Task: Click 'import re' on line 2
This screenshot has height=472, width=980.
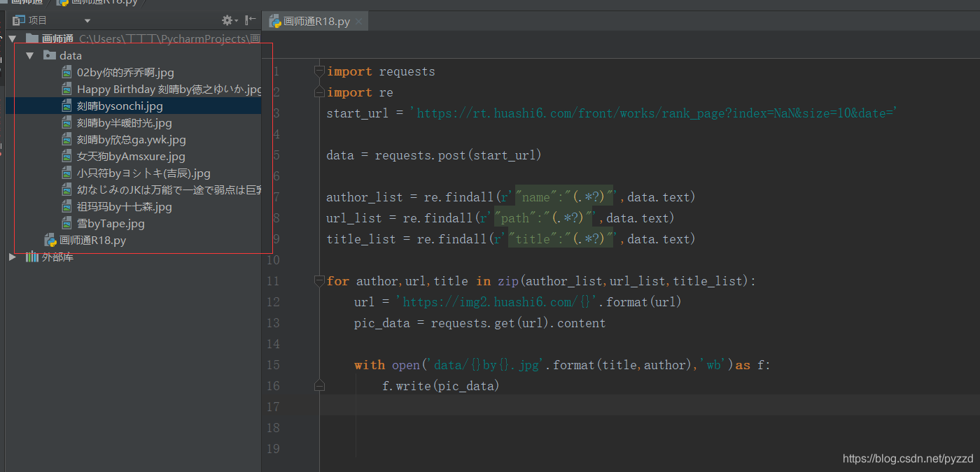Action: pos(360,92)
